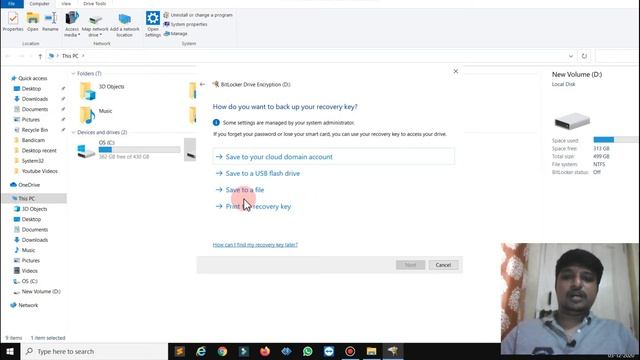The width and height of the screenshot is (640, 360).
Task: Collapse the Devices and drives group
Action: tap(73, 132)
